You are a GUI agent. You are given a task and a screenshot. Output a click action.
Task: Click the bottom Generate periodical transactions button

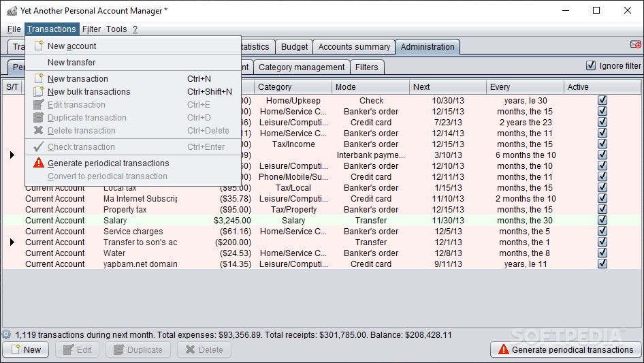coord(566,350)
